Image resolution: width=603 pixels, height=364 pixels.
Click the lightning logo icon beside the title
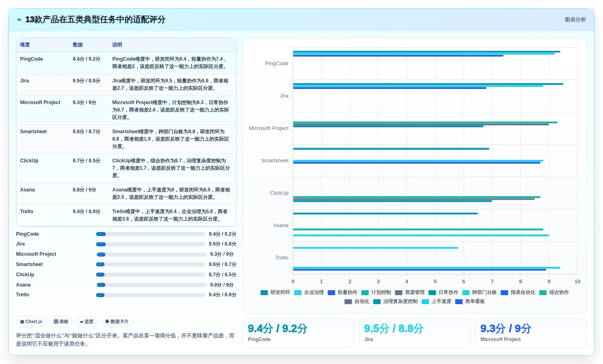click(x=19, y=20)
